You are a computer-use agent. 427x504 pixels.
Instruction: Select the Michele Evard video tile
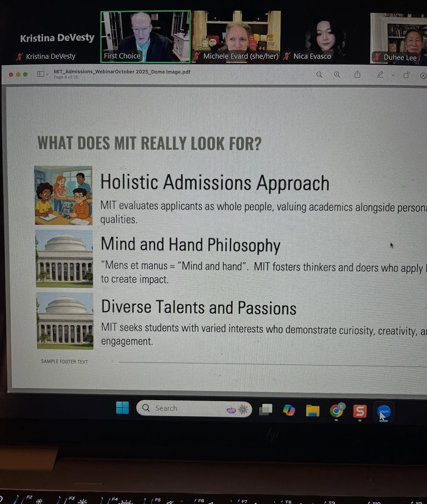[236, 37]
